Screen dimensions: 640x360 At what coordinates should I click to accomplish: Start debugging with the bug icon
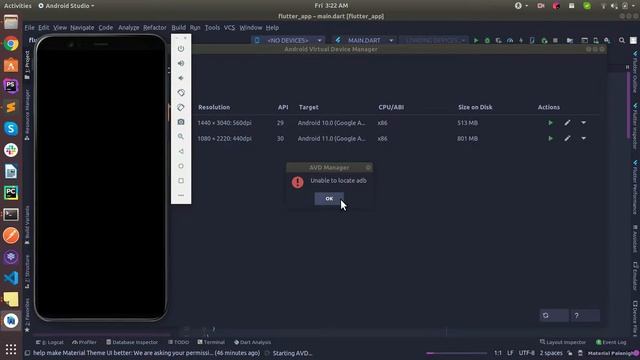pos(487,40)
